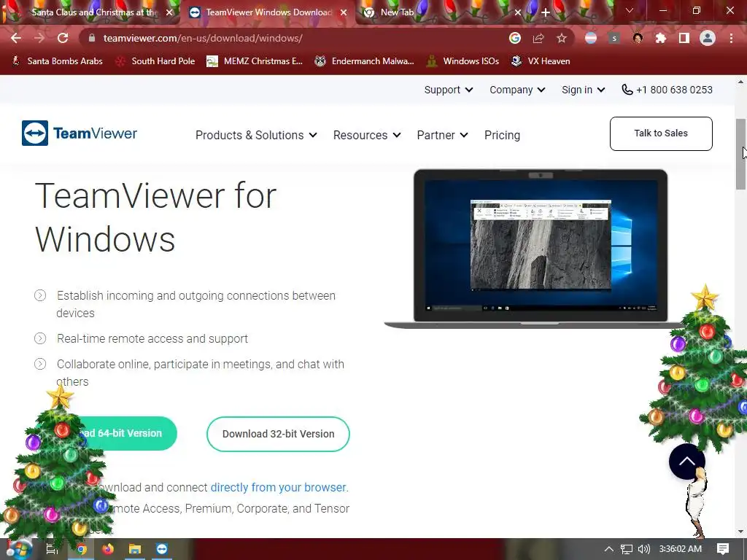Open File Explorer from the taskbar
This screenshot has height=560, width=747.
click(x=135, y=550)
